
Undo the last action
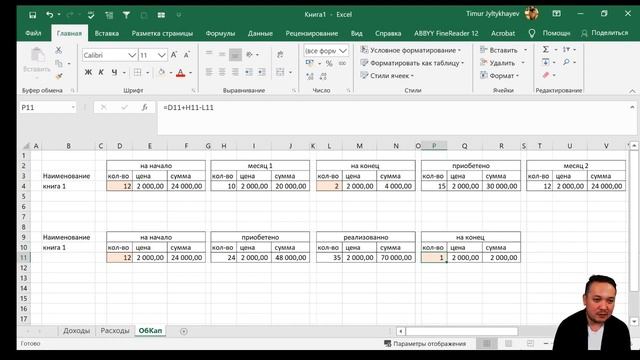pyautogui.click(x=50, y=15)
